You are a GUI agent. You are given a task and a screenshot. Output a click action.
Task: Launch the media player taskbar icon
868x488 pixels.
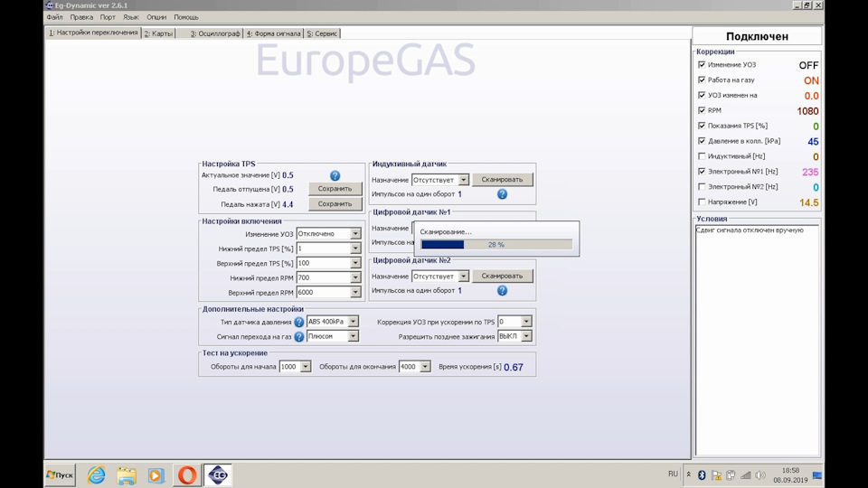coord(156,475)
